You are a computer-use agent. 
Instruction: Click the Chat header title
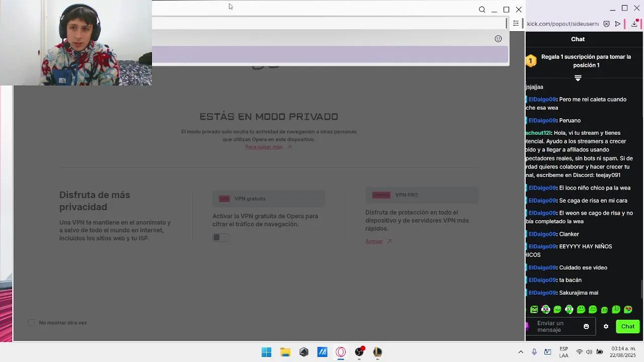pos(578,39)
